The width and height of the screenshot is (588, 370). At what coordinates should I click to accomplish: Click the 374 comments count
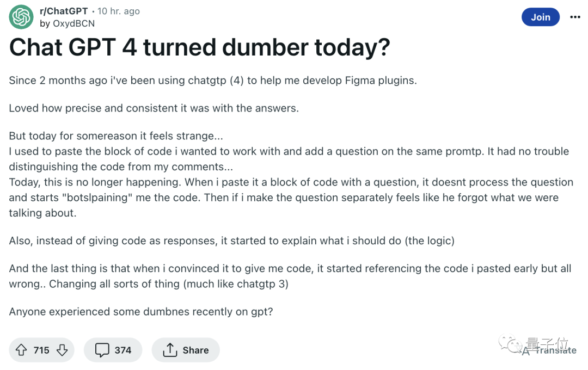tap(123, 350)
